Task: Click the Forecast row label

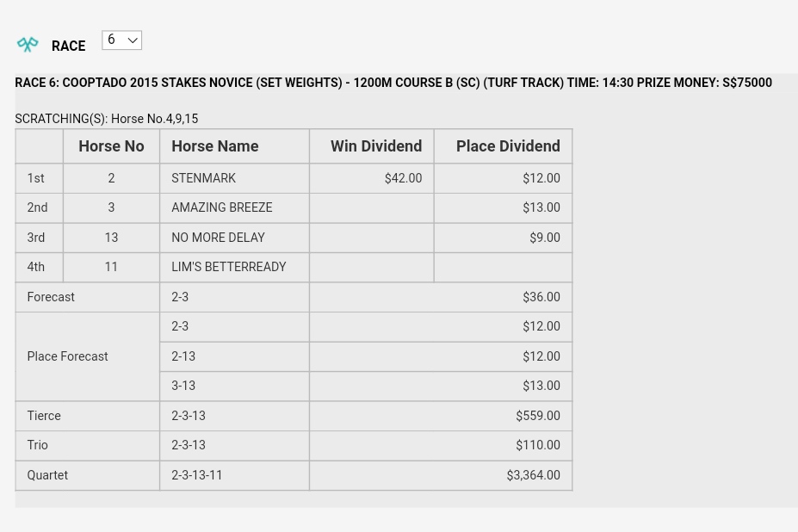Action: point(51,297)
